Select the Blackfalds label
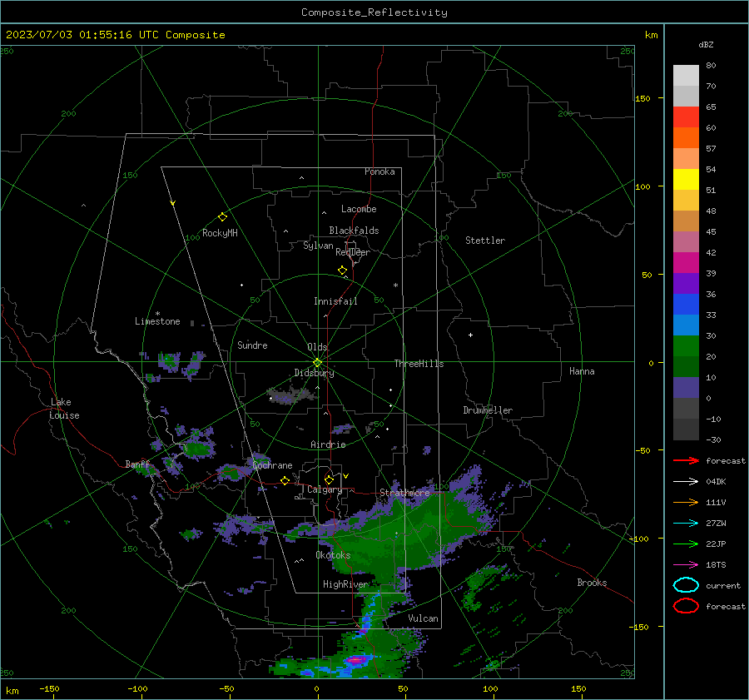 point(354,231)
